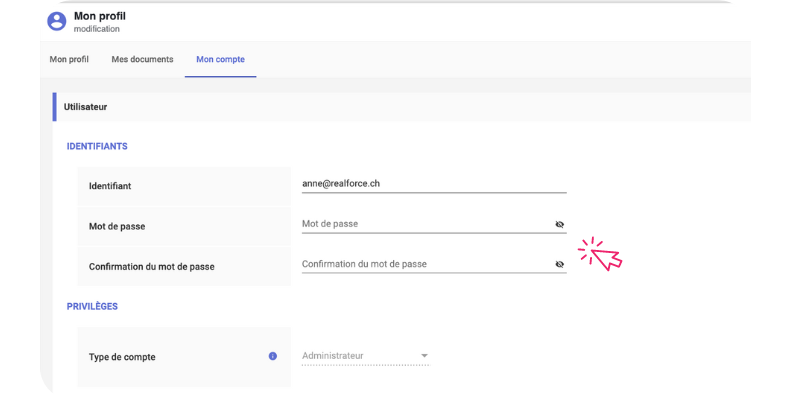Select the Mon compte tab

[220, 60]
